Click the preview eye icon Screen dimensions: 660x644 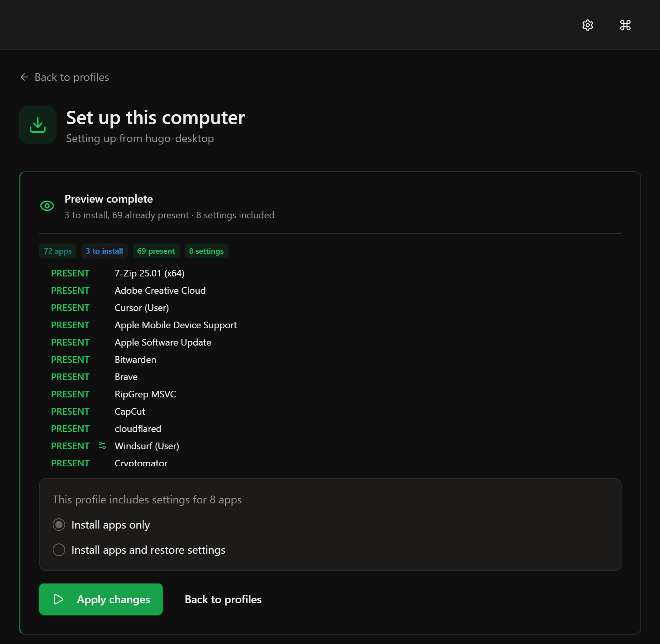47,205
